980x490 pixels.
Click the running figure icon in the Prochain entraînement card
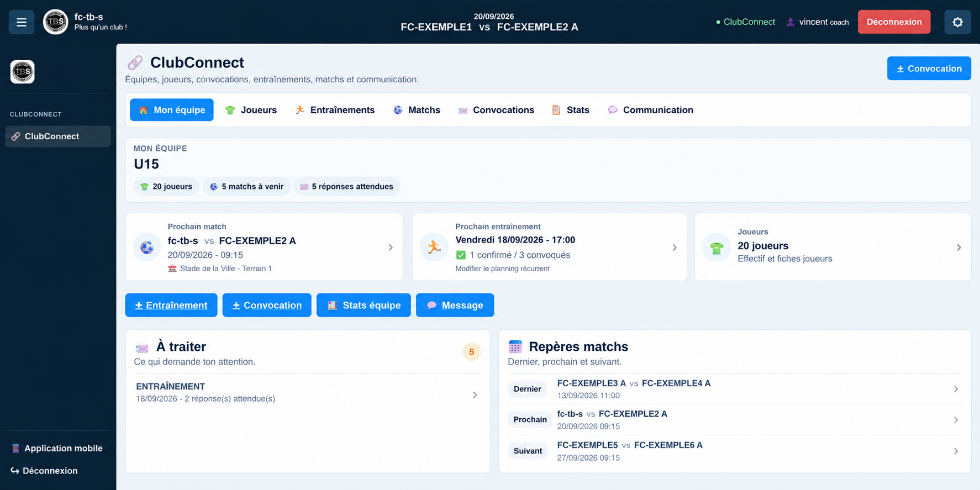(434, 247)
